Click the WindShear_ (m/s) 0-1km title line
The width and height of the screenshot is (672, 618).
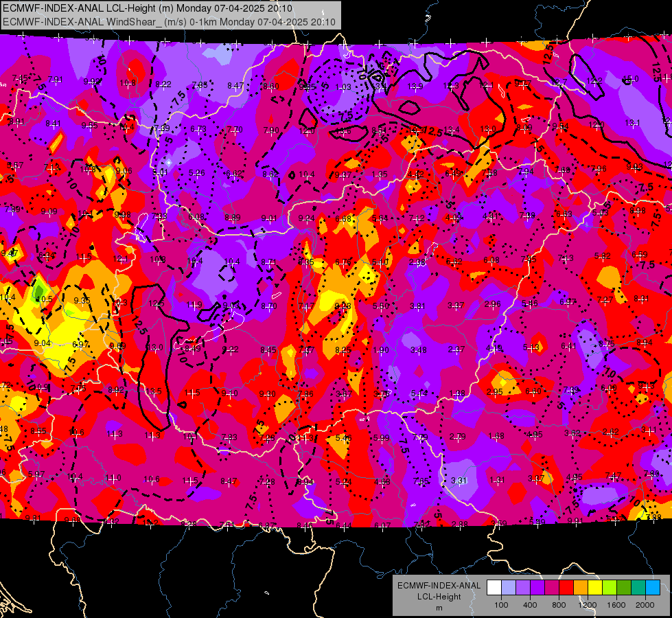(169, 22)
